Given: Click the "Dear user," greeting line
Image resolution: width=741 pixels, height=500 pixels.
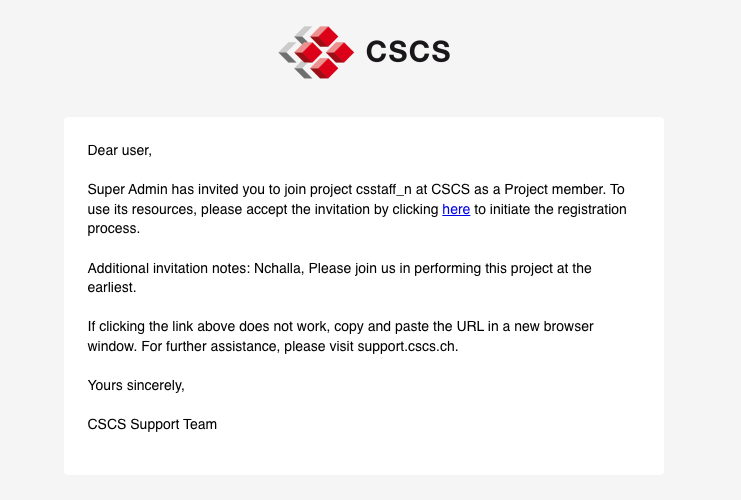Looking at the screenshot, I should [119, 151].
